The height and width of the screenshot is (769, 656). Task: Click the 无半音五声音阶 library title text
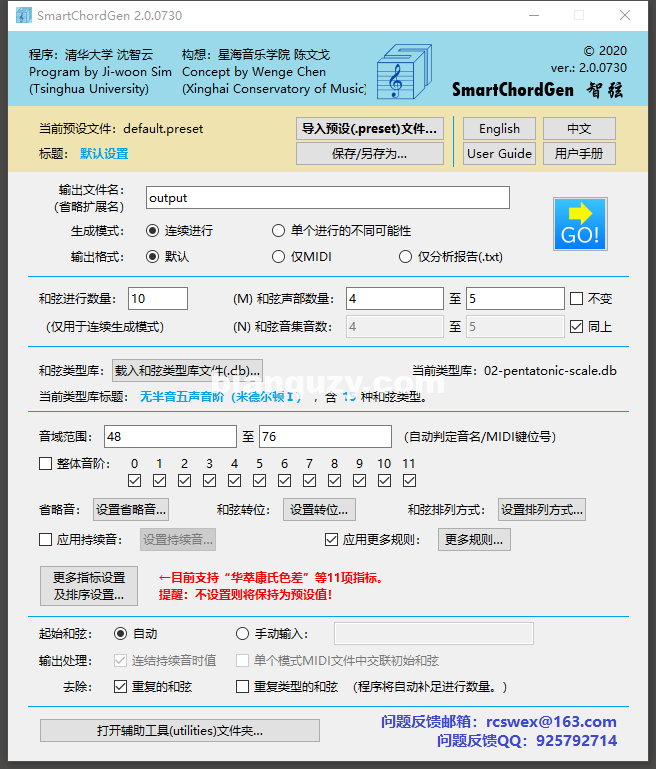click(x=221, y=397)
